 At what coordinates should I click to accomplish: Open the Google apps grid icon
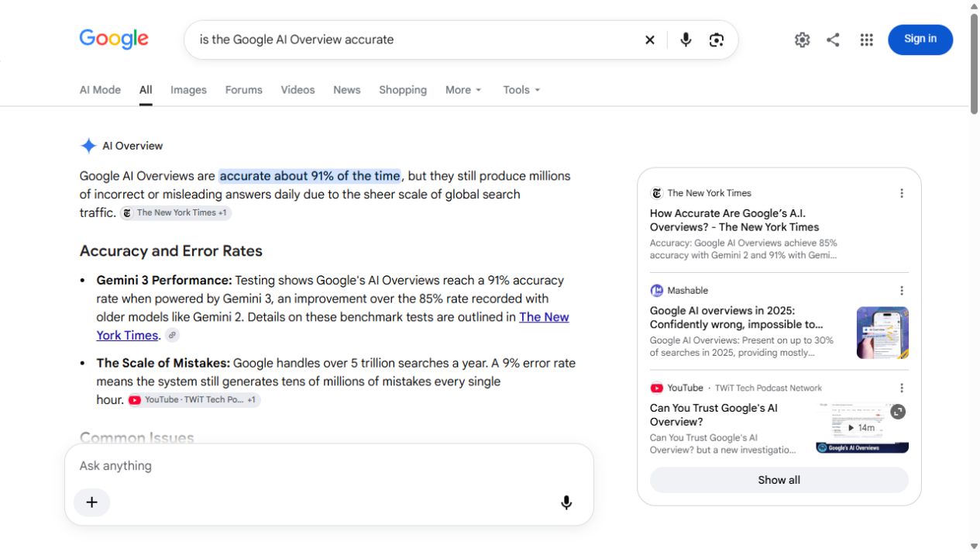[866, 40]
